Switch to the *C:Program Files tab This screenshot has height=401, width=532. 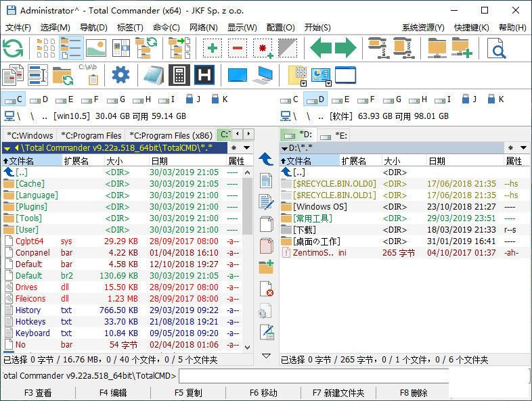pos(91,136)
